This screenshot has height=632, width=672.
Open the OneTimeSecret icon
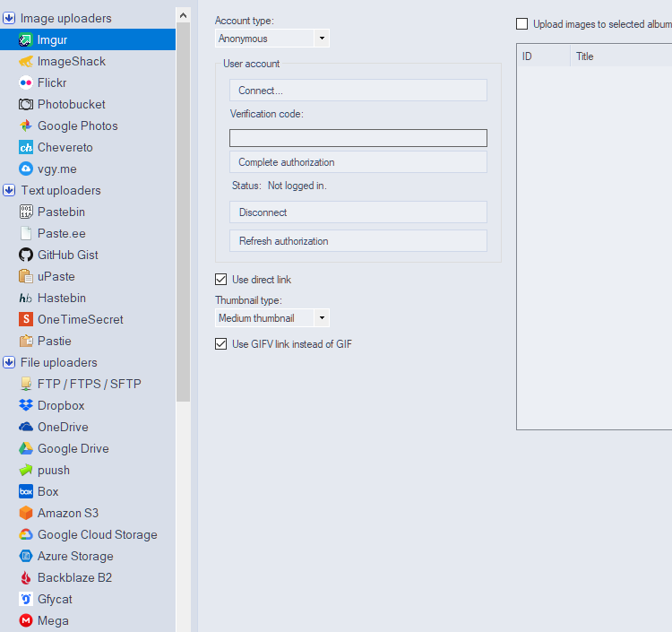(26, 319)
